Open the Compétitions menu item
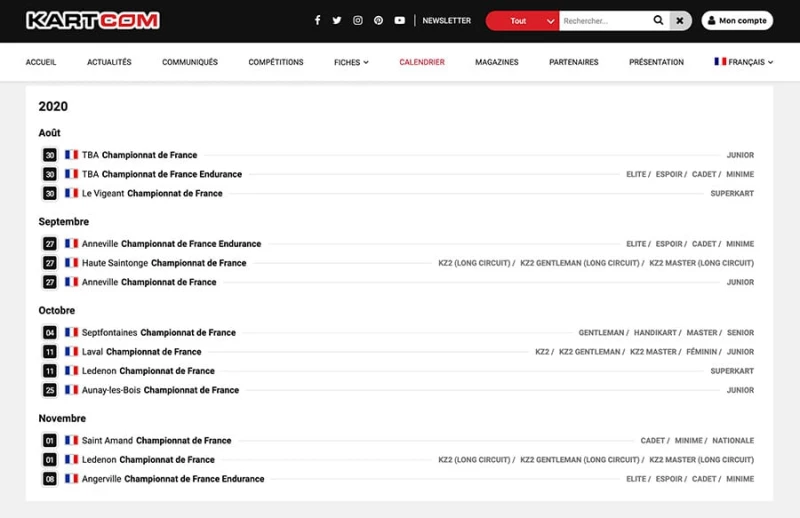The height and width of the screenshot is (518, 800). (276, 62)
